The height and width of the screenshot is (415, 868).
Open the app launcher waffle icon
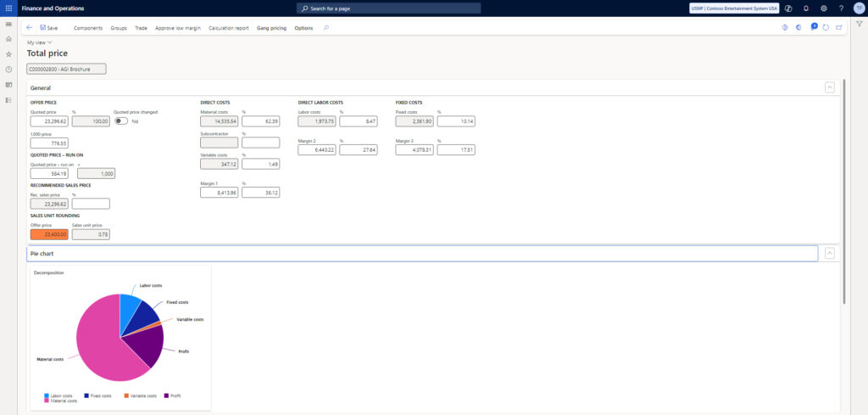pyautogui.click(x=8, y=8)
